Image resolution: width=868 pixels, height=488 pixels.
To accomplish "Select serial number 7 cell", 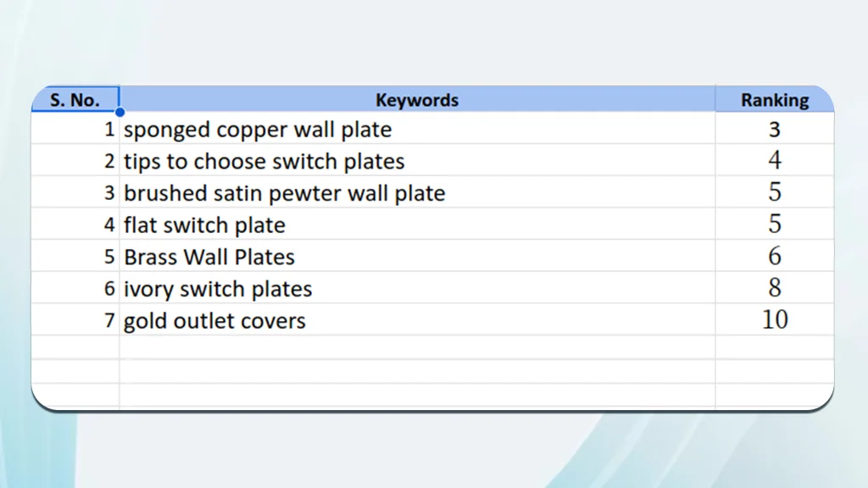I will (x=75, y=319).
